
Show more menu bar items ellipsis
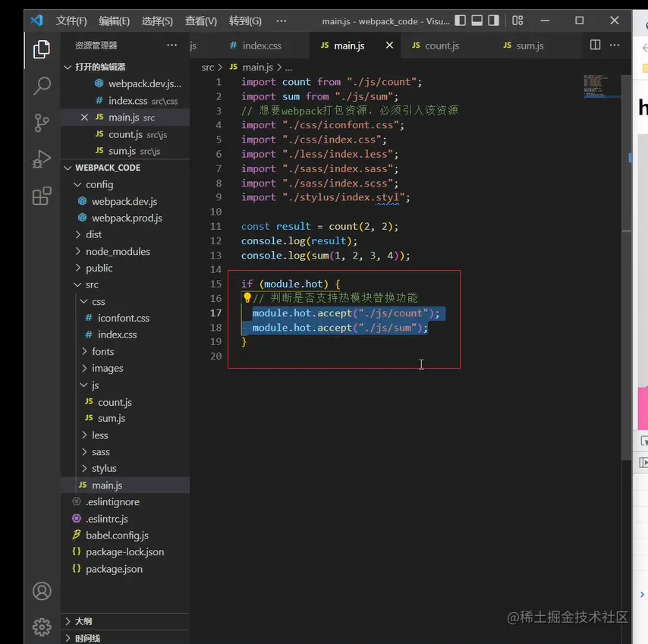point(282,20)
